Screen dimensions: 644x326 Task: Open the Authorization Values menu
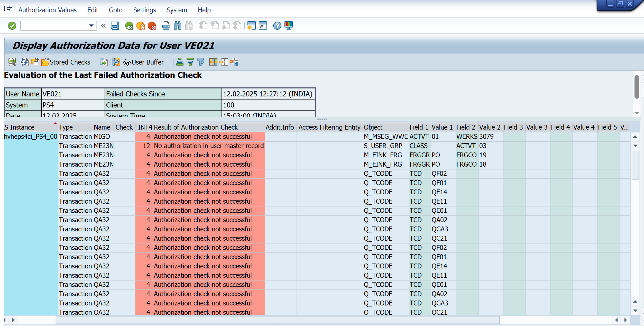47,10
